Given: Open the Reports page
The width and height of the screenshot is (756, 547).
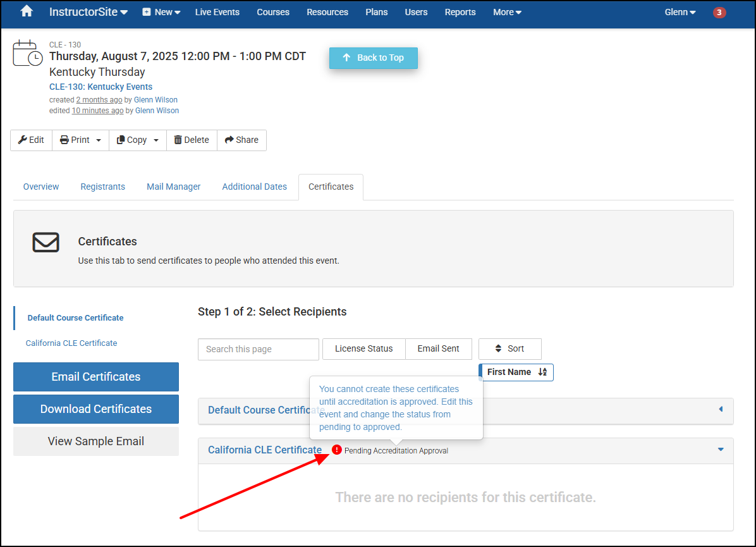Looking at the screenshot, I should [x=460, y=12].
